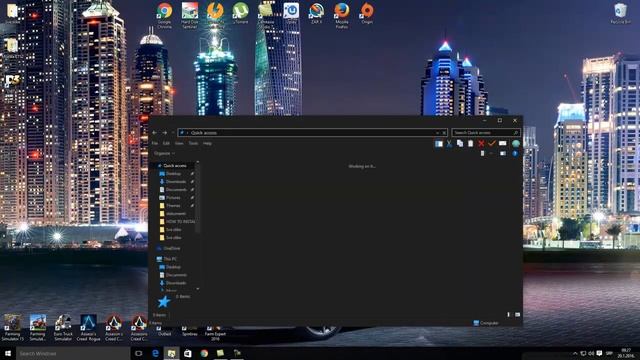
Task: Open the Edit menu in Explorer
Action: (x=166, y=143)
